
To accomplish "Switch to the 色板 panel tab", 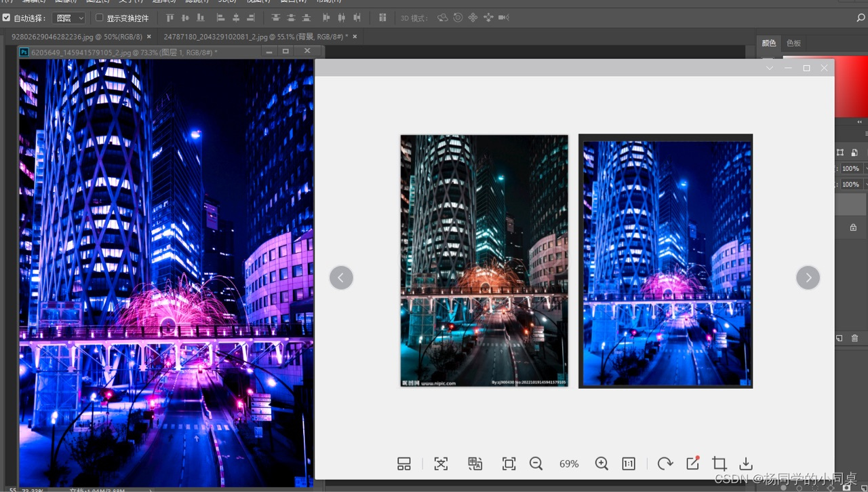I will click(x=793, y=43).
